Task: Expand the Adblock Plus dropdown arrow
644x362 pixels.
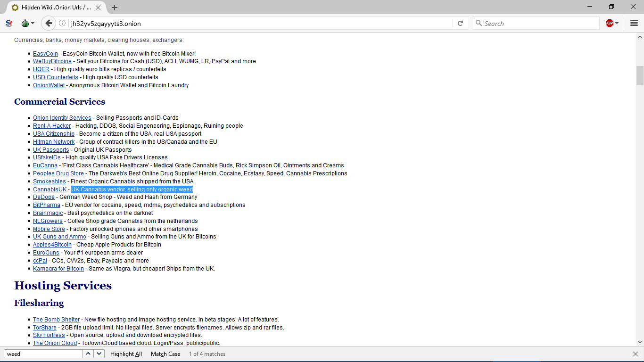Action: 617,23
